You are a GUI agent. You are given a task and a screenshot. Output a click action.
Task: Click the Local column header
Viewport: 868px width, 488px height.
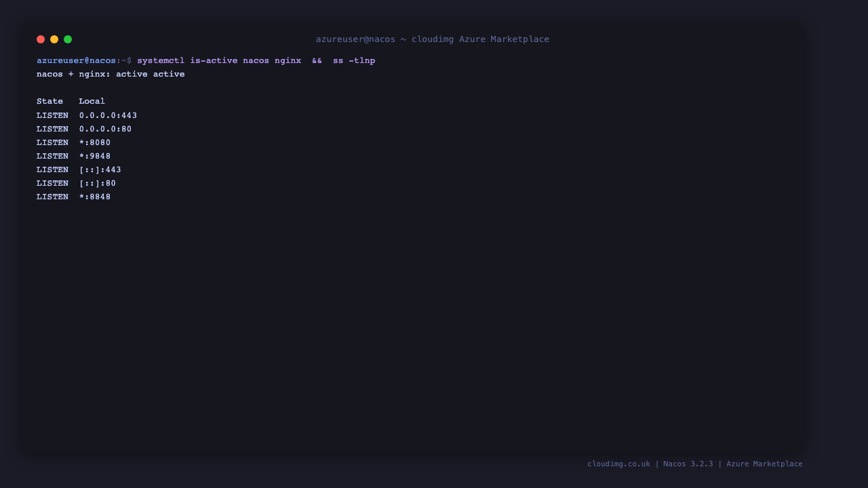tap(92, 102)
